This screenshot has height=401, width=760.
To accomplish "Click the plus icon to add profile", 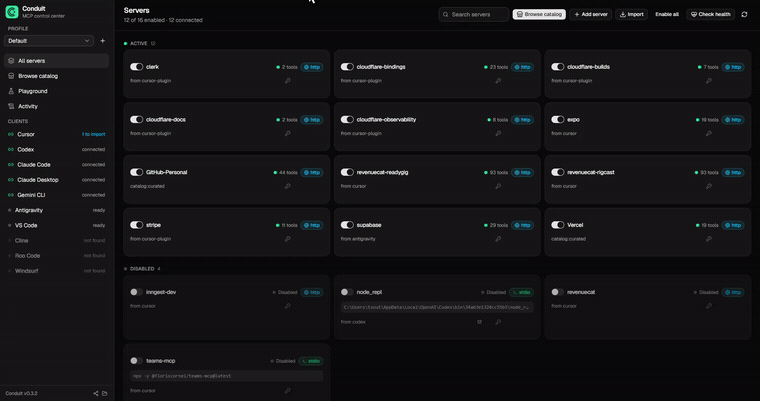I will [102, 41].
